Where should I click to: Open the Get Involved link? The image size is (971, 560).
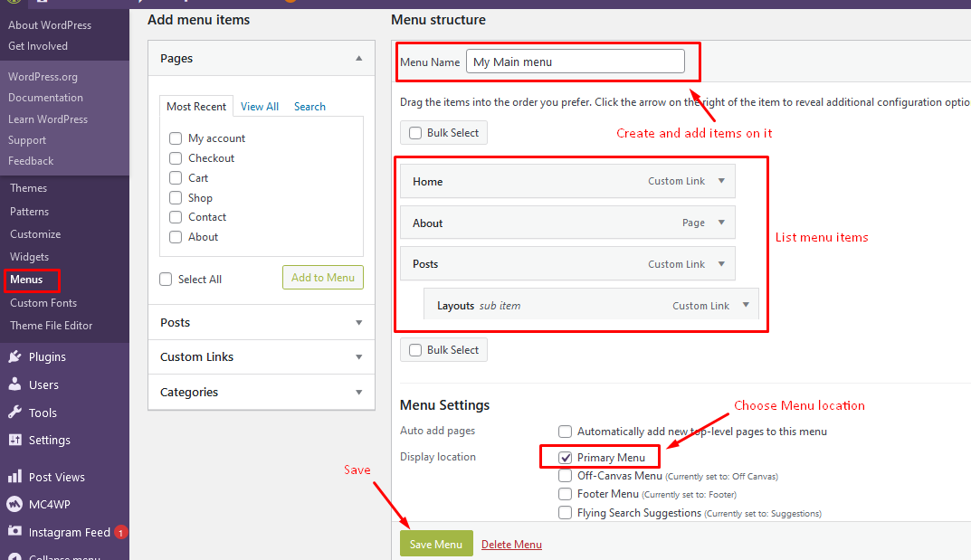(x=38, y=46)
